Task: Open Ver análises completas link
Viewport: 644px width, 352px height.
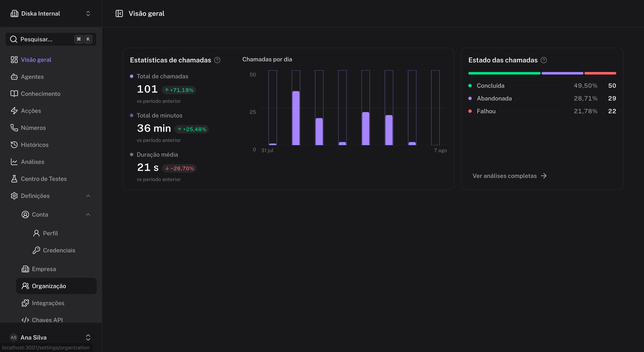Action: (509, 176)
